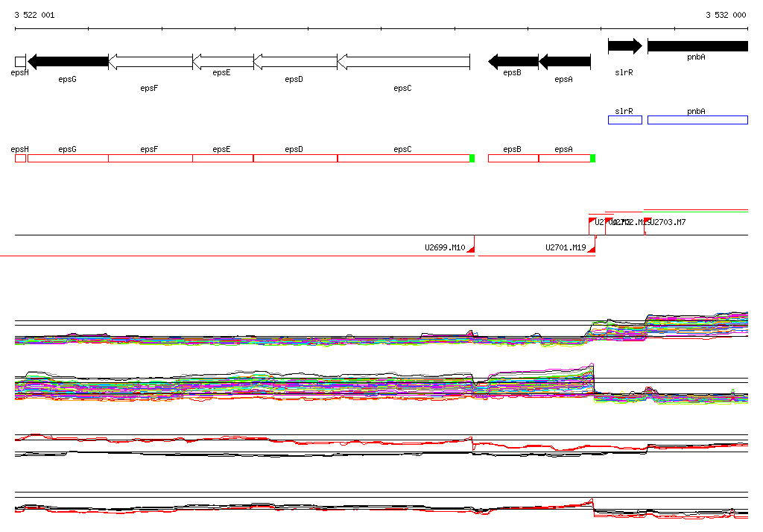763x532 pixels.
Task: Select the U2703.M7 label
Action: click(x=668, y=222)
